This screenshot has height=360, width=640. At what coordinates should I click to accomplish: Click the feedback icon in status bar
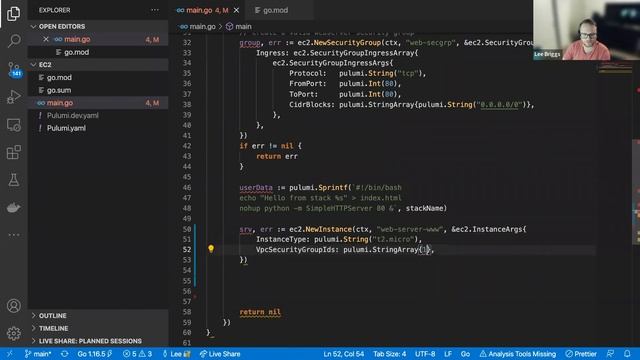click(x=610, y=353)
